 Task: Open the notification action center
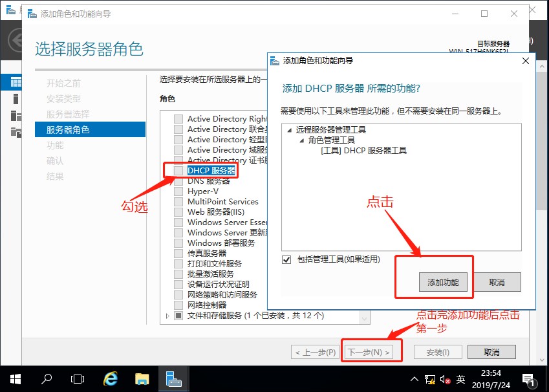pyautogui.click(x=528, y=380)
